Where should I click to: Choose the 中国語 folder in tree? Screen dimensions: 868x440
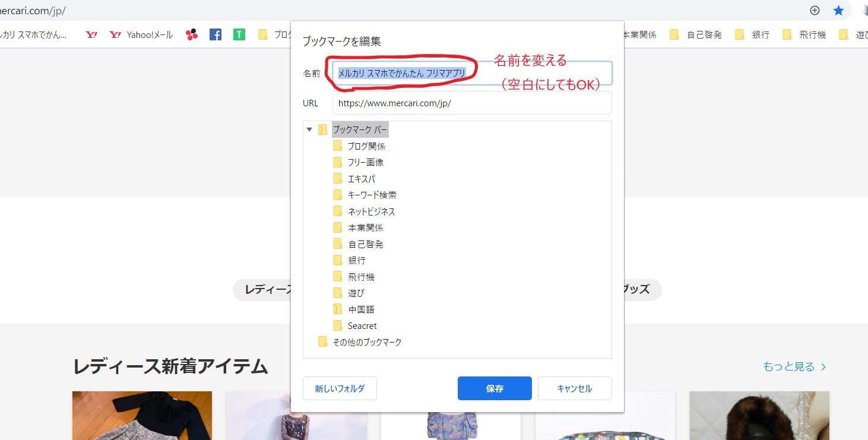pos(361,309)
